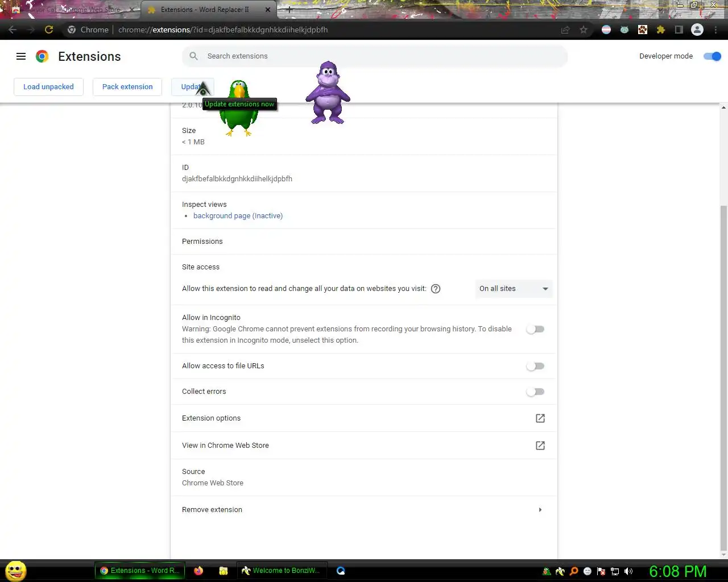The image size is (728, 582).
Task: Click the blue circular icon on taskbar
Action: [341, 571]
